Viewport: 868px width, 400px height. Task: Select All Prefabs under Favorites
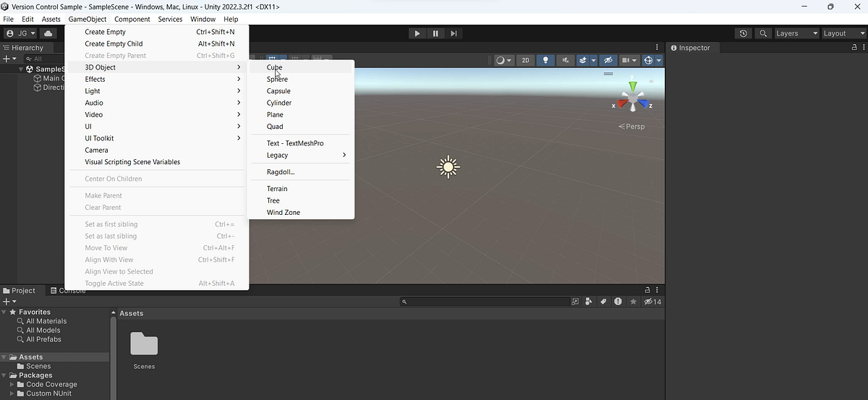click(43, 339)
